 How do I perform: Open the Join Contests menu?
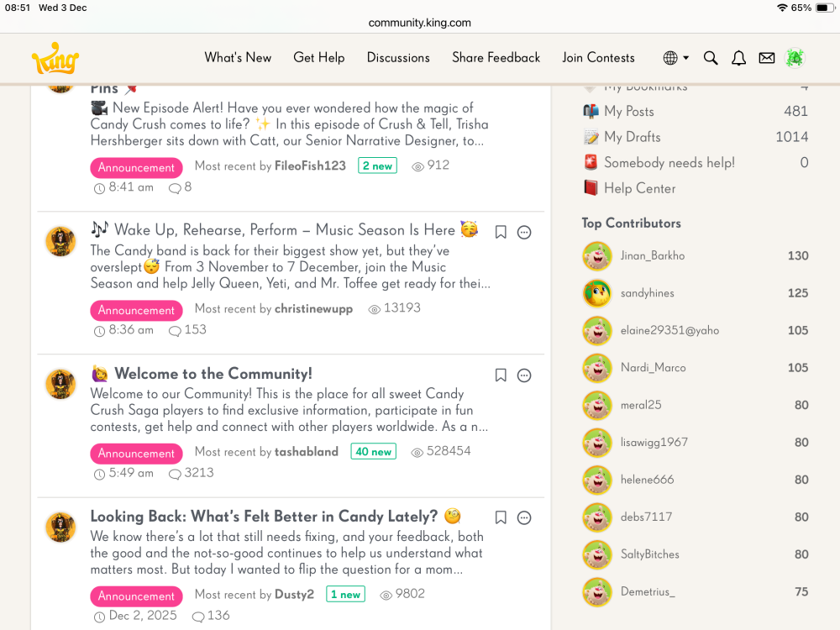(598, 57)
